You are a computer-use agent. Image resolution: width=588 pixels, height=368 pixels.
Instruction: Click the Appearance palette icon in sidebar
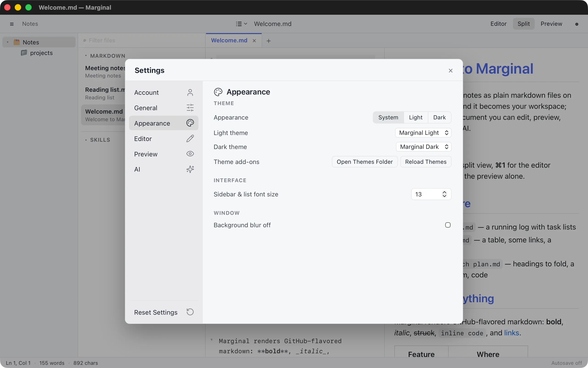pos(190,123)
